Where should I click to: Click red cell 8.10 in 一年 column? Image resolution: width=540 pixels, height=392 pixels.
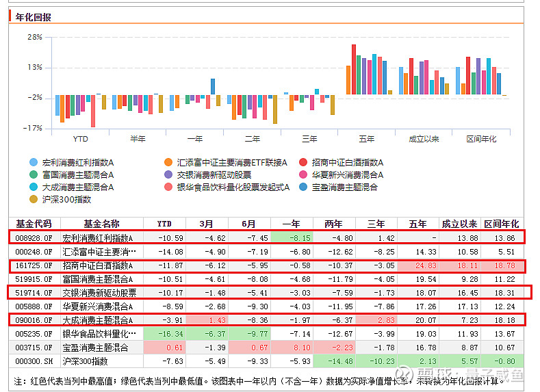tap(292, 348)
